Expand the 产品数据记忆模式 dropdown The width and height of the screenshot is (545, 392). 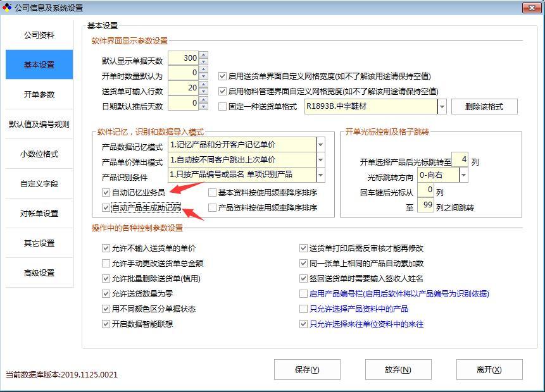[x=320, y=144]
